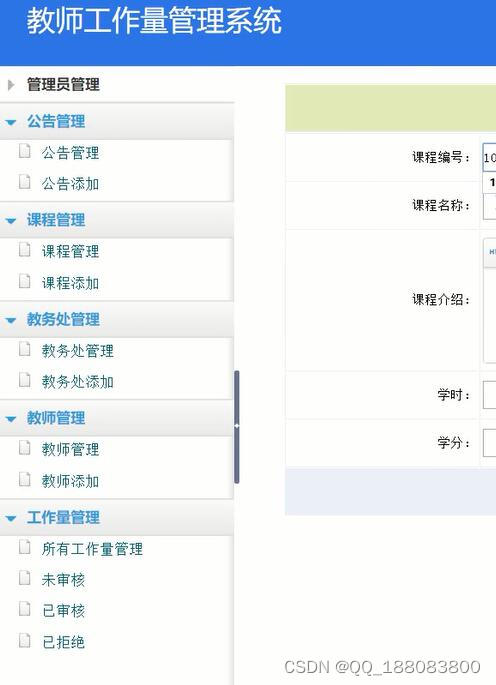The height and width of the screenshot is (685, 496).
Task: Collapse the 公告管理 section header
Action: coord(117,121)
